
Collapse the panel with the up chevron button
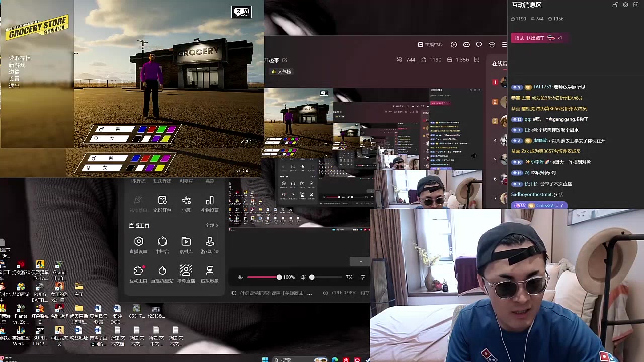tap(361, 261)
